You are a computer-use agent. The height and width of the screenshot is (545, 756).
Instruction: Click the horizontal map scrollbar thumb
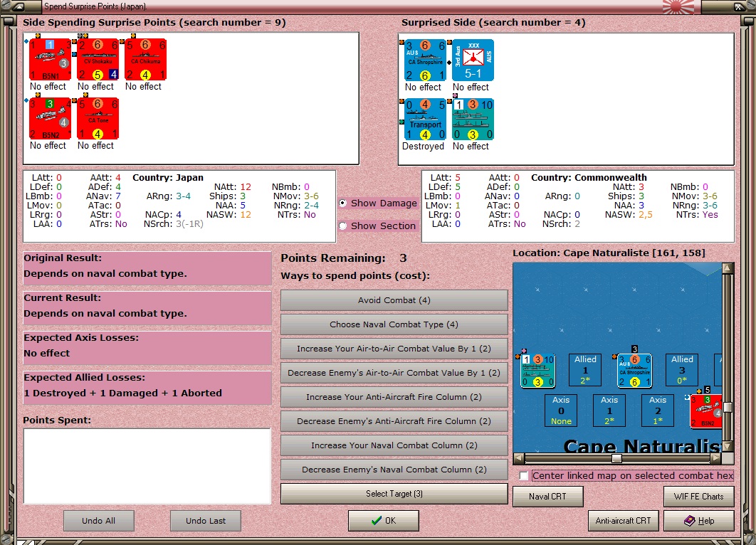point(616,457)
